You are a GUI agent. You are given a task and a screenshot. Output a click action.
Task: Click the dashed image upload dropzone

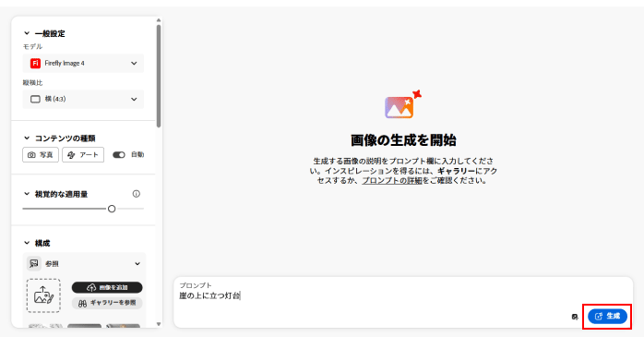43,295
